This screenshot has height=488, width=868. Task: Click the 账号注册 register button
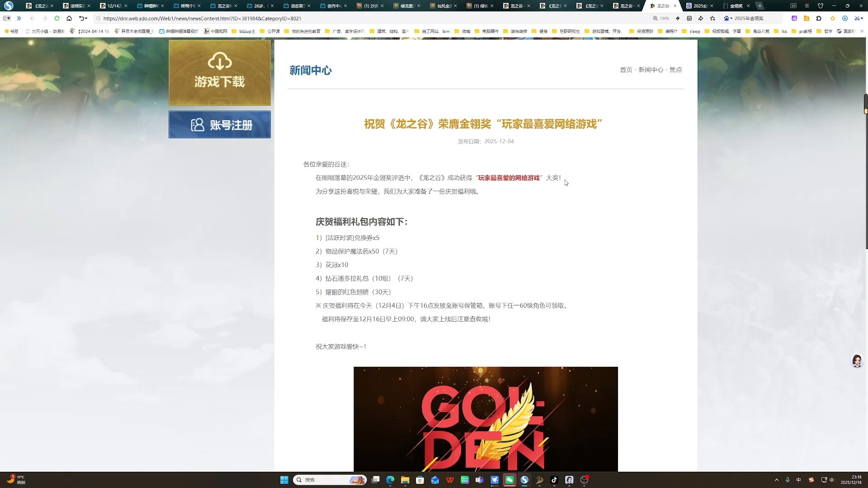(220, 125)
